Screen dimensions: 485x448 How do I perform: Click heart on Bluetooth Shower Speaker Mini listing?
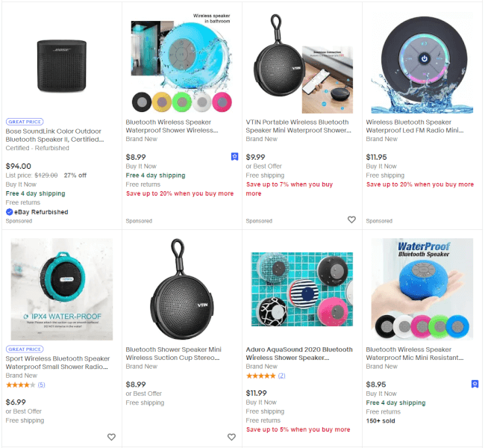(231, 437)
